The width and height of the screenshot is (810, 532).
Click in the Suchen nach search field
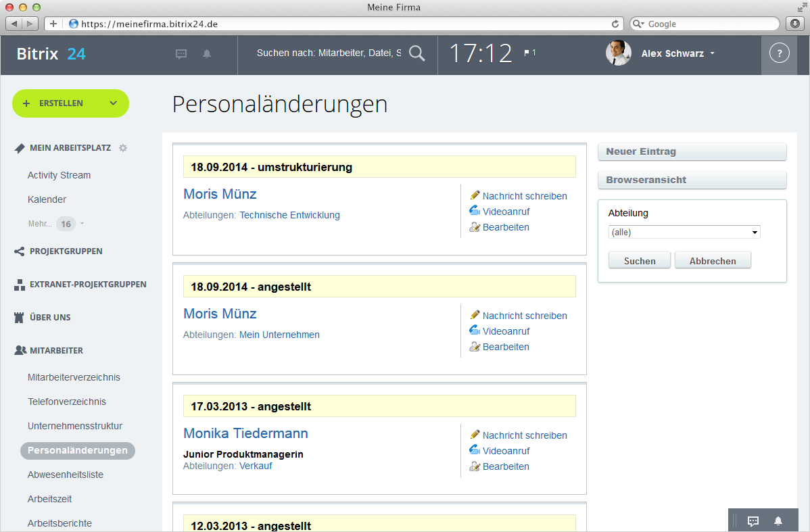pos(329,53)
